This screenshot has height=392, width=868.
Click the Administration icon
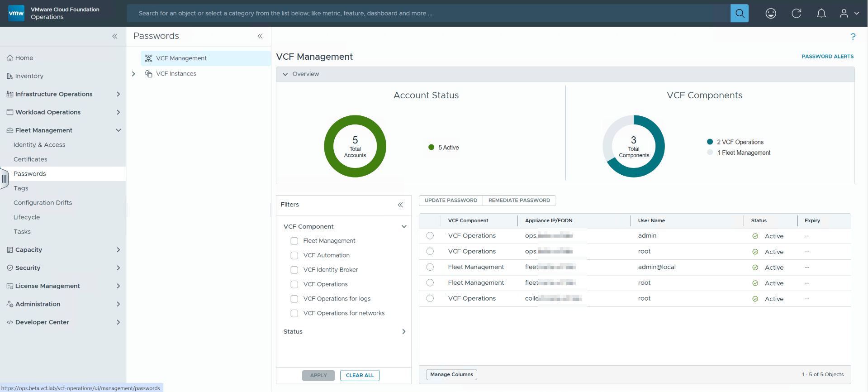point(10,304)
